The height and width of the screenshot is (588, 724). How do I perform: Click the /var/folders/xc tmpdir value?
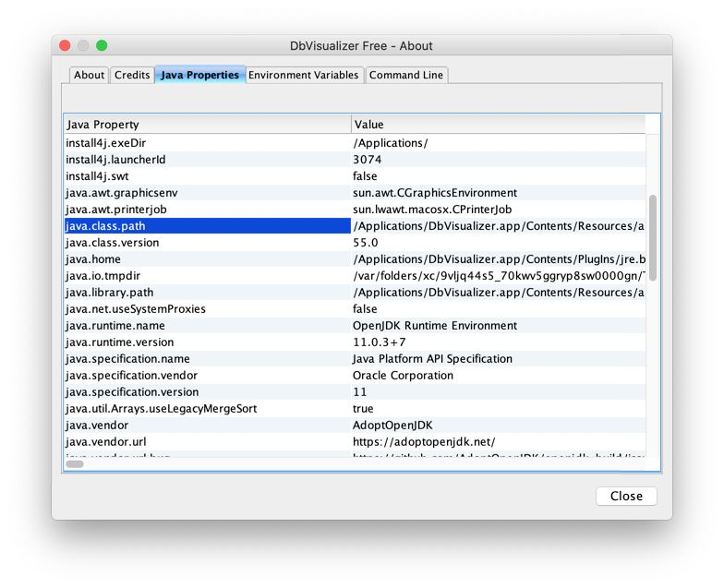499,276
